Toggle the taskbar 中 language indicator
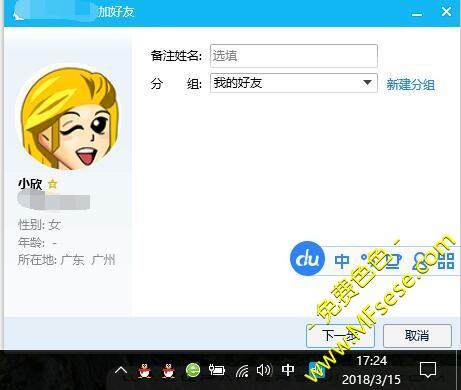Screen dimensions: 461x390 pyautogui.click(x=288, y=370)
